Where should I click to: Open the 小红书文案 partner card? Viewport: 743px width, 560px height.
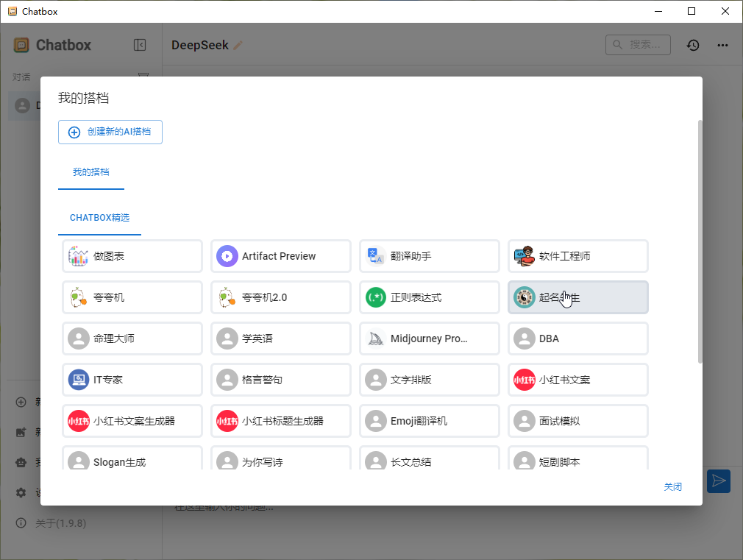[578, 380]
